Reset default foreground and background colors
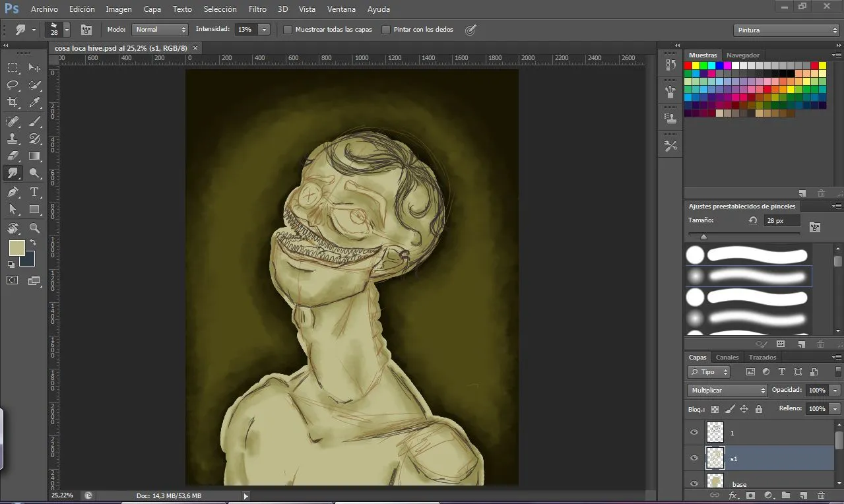This screenshot has width=844, height=504. (11, 264)
